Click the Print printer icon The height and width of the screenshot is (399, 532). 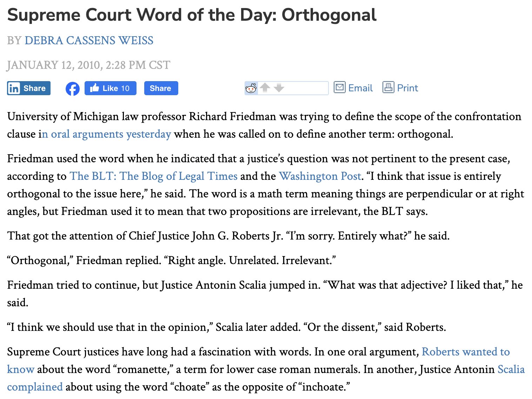pos(388,87)
